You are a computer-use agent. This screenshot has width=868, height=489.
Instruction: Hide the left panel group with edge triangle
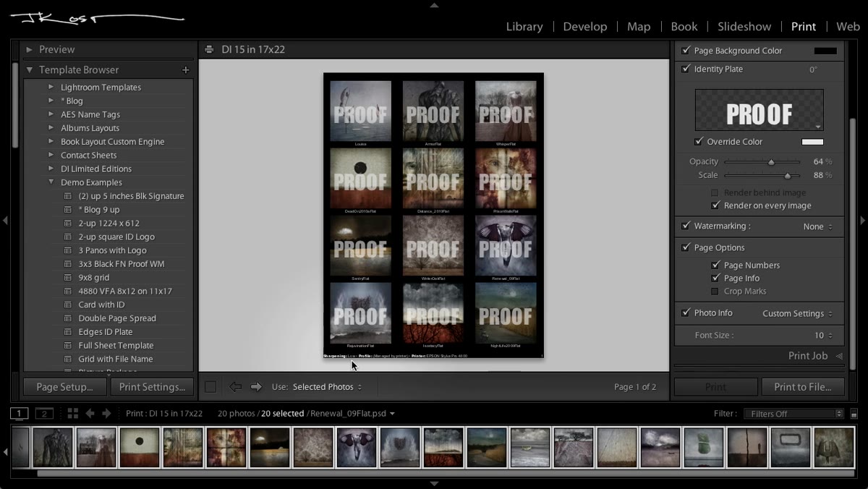tap(5, 220)
